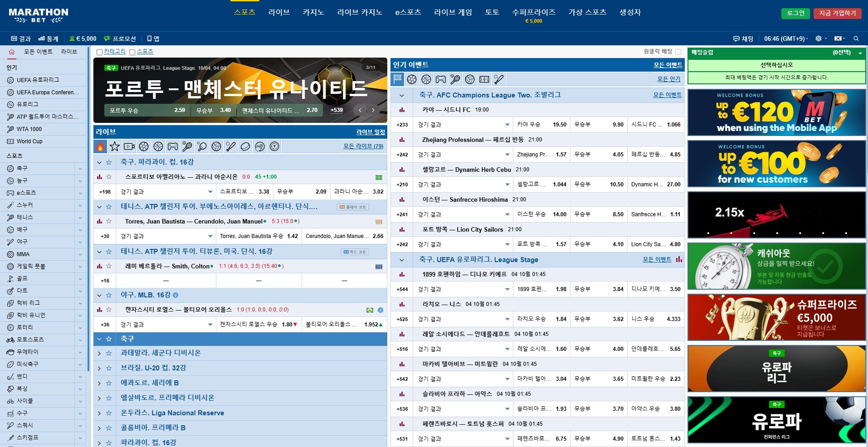Open the language flag dropdown
Viewport: 868px width, 447px height.
(x=839, y=39)
